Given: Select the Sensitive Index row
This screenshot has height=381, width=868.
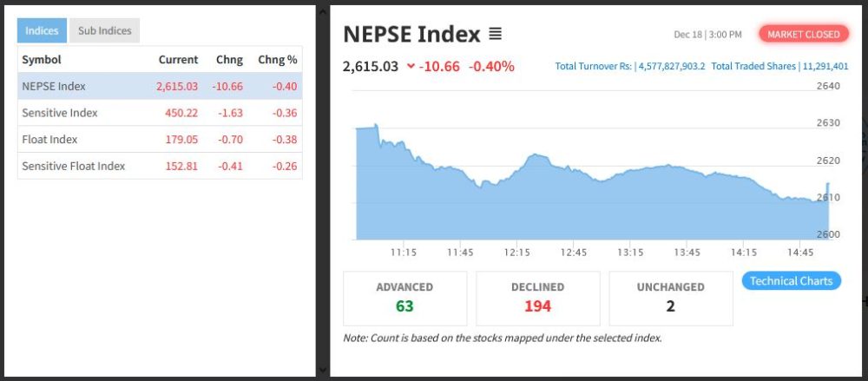Looking at the screenshot, I should point(160,113).
